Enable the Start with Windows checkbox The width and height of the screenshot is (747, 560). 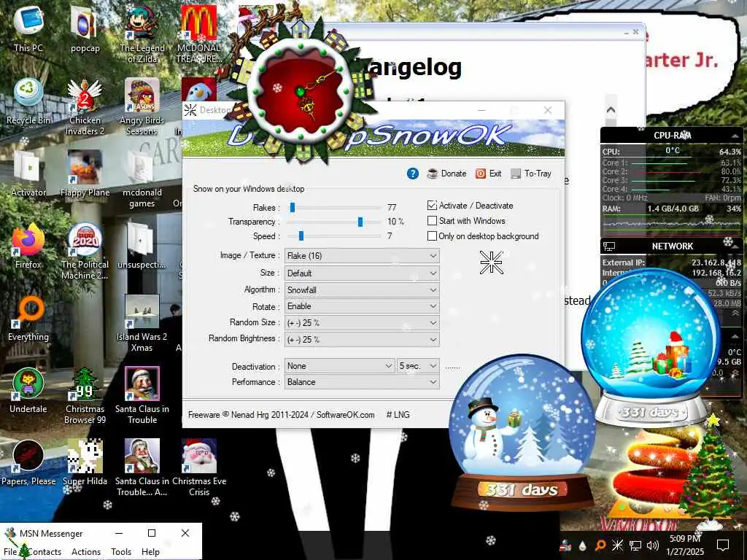tap(432, 221)
